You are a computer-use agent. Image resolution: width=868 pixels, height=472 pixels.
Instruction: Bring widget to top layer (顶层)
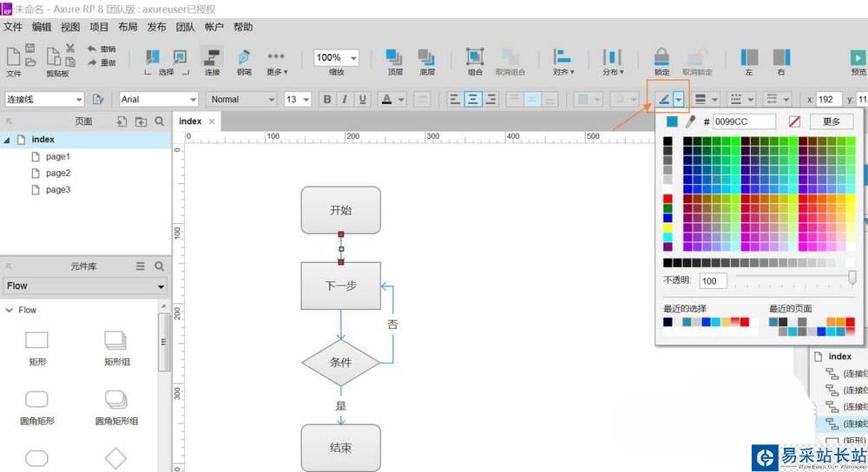point(394,58)
